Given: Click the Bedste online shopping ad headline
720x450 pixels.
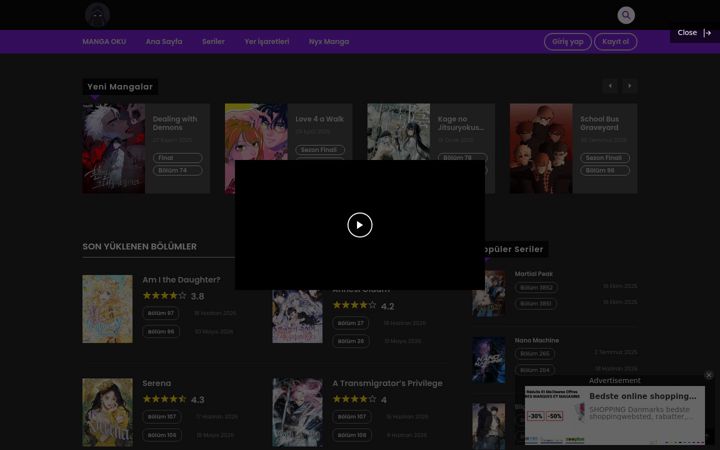Looking at the screenshot, I should point(643,396).
